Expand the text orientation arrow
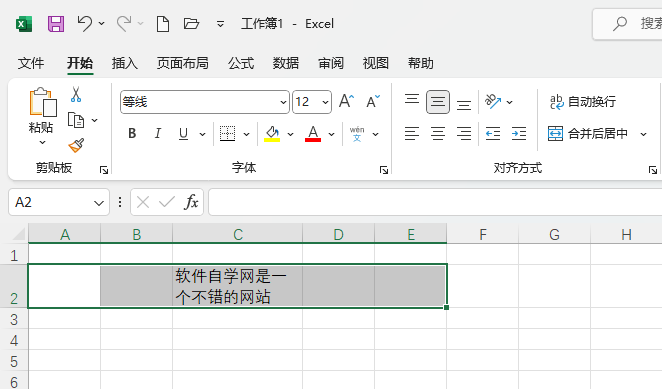 (x=510, y=102)
